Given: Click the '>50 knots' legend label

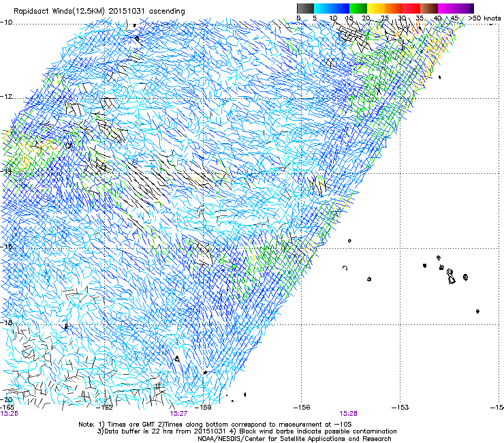Looking at the screenshot, I should pyautogui.click(x=484, y=18).
